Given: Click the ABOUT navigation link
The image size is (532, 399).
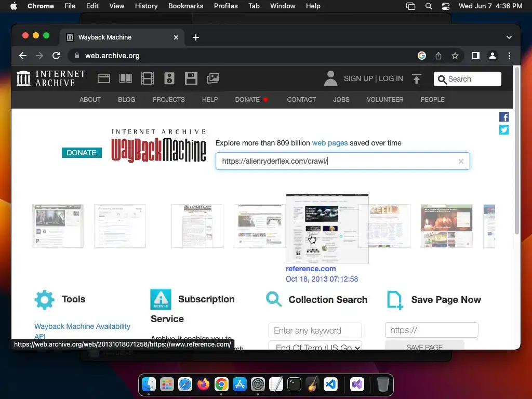Looking at the screenshot, I should tap(90, 99).
